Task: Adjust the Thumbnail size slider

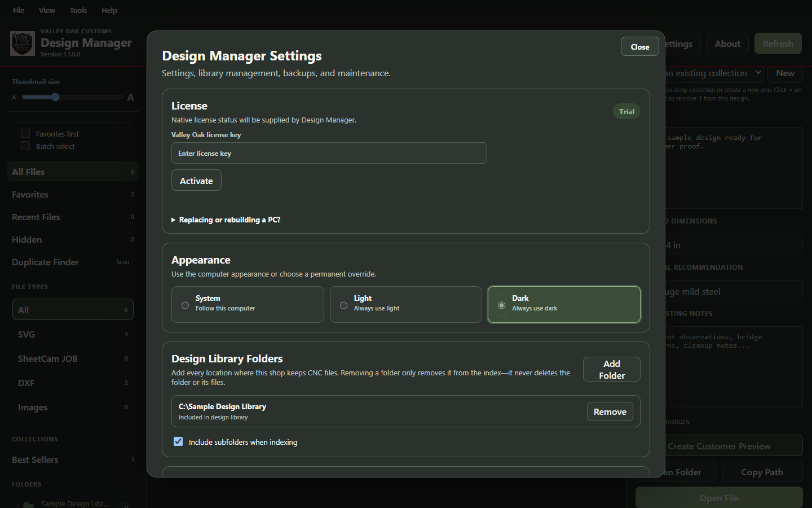Action: click(x=72, y=97)
